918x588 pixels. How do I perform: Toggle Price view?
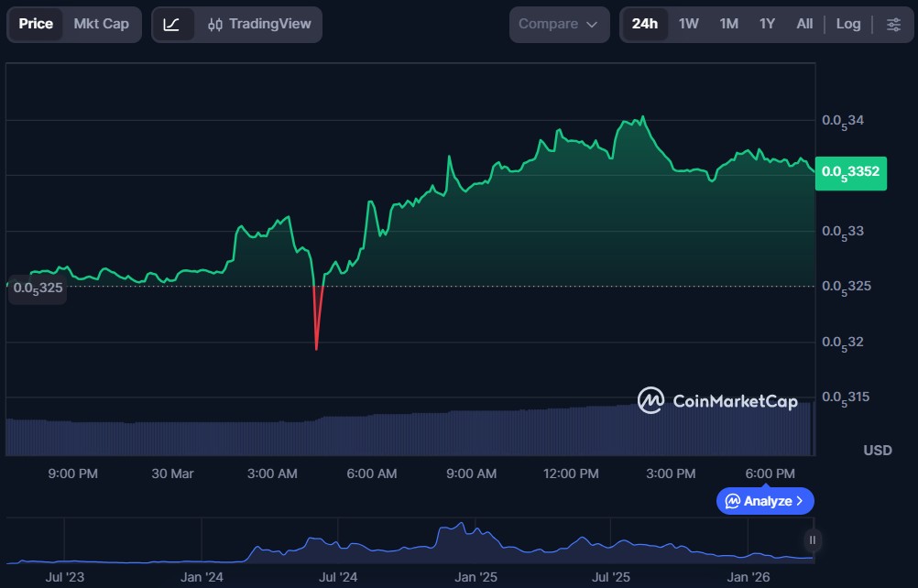click(36, 25)
